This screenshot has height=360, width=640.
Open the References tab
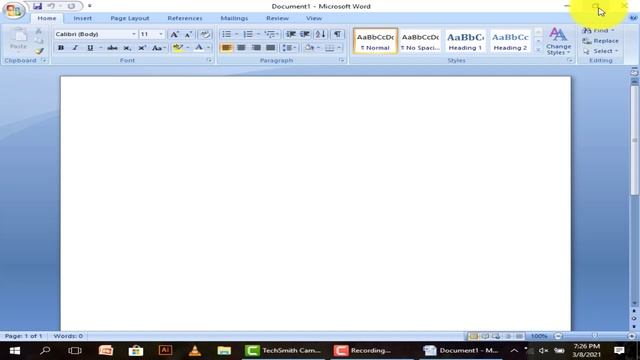point(185,18)
